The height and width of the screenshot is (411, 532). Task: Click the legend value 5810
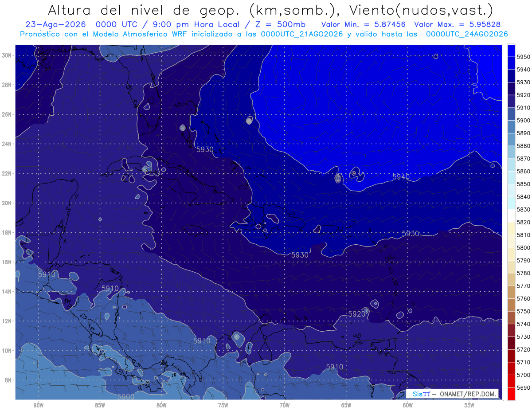(523, 235)
